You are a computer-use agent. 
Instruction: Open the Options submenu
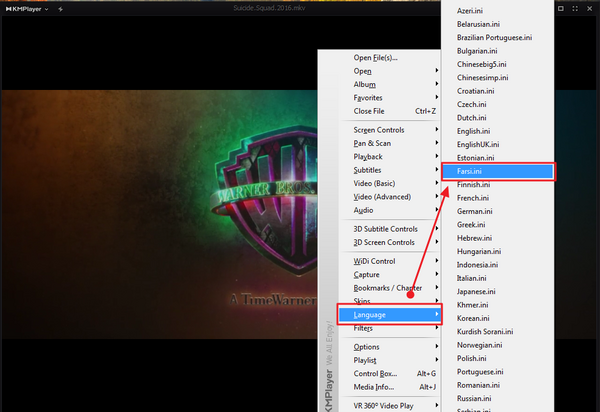pos(390,347)
